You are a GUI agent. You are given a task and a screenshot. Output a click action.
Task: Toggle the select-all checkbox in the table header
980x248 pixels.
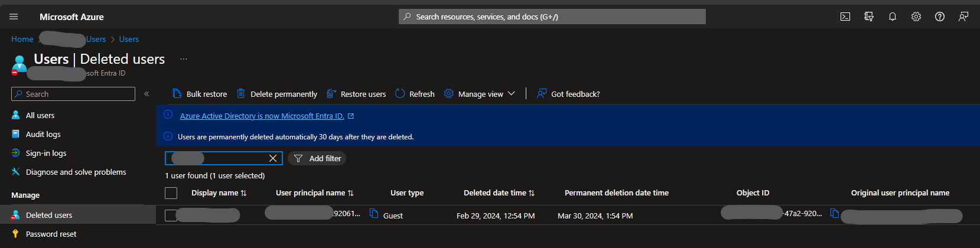(x=171, y=193)
